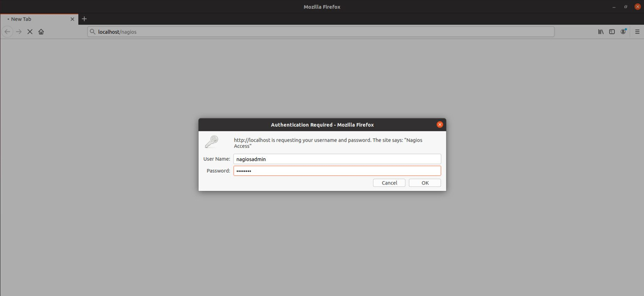Minimize the Firefox window
Image resolution: width=644 pixels, height=296 pixels.
tap(614, 6)
